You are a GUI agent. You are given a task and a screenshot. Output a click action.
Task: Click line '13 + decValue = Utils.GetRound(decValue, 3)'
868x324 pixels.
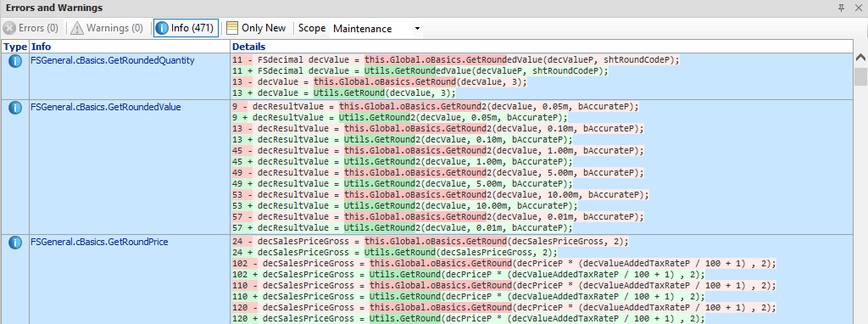[344, 93]
